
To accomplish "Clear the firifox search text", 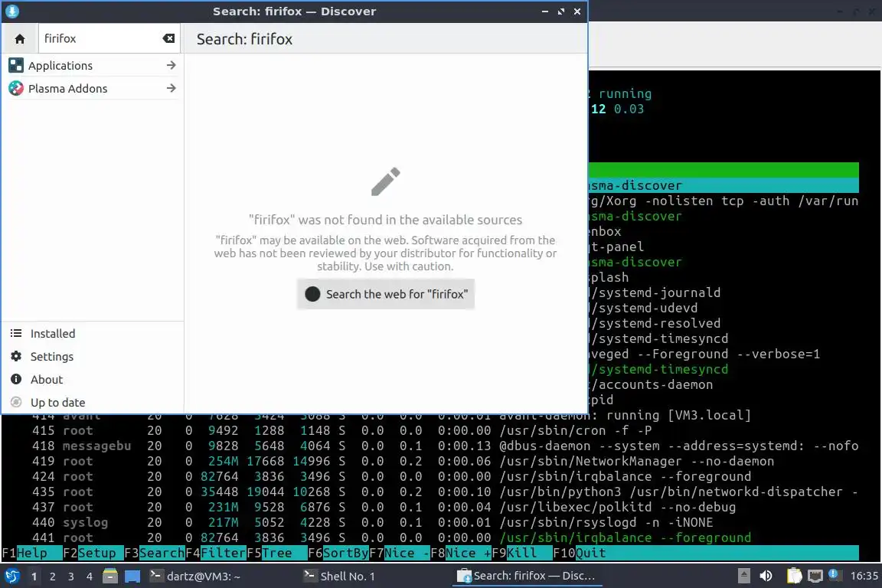I will tap(168, 38).
